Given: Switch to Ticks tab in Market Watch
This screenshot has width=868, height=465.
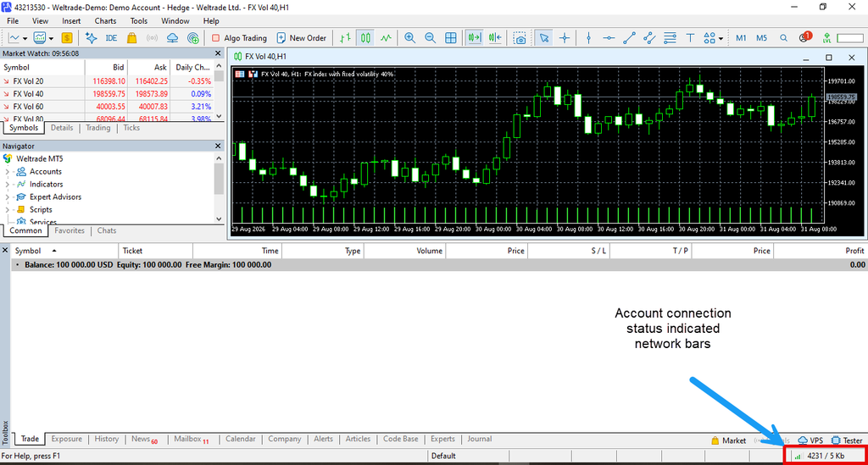Looking at the screenshot, I should pos(131,128).
